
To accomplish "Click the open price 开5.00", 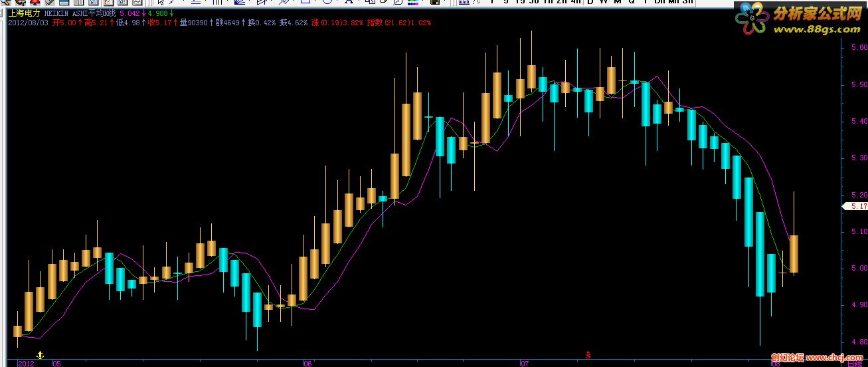I will (64, 23).
